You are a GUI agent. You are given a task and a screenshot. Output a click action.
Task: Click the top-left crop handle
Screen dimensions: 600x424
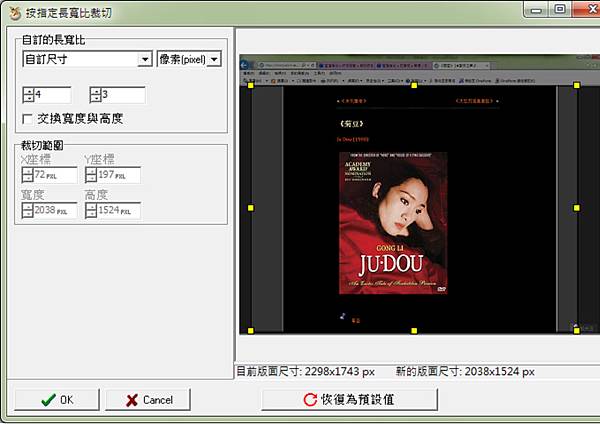(x=251, y=85)
